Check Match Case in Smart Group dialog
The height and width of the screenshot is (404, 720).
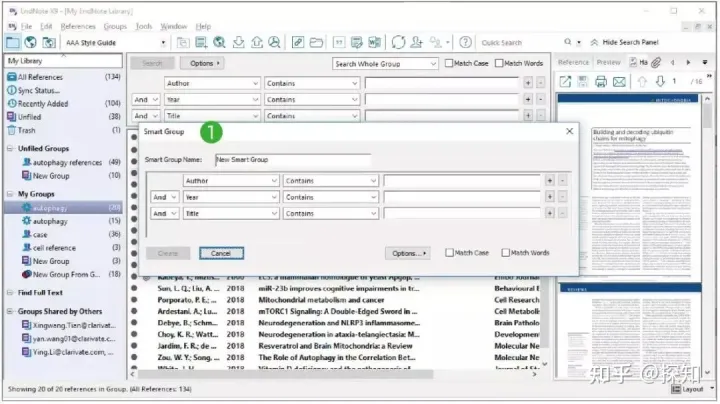(x=450, y=252)
